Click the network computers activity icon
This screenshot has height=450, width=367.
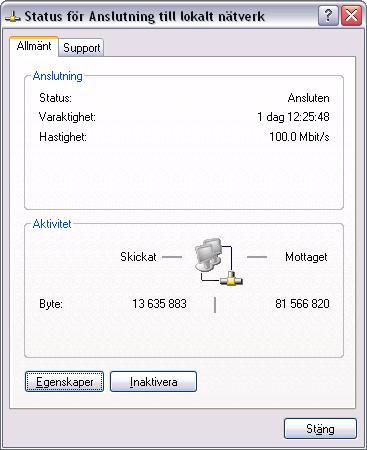pyautogui.click(x=219, y=262)
